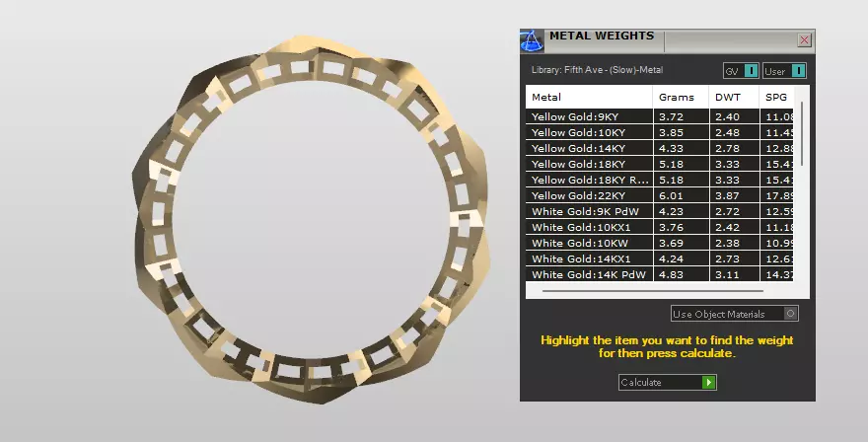The height and width of the screenshot is (442, 868).
Task: Click the 3.11 DWT value
Action: click(727, 274)
